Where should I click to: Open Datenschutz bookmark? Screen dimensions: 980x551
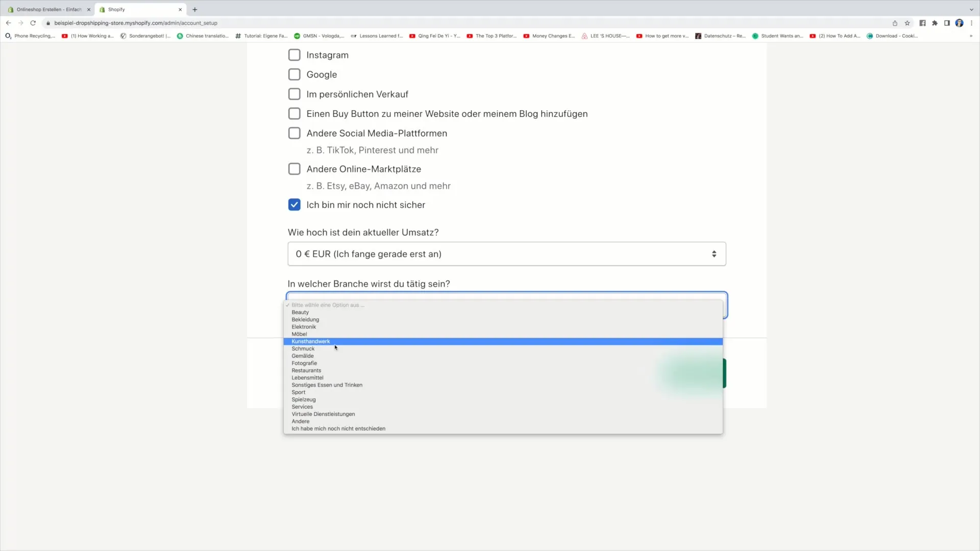pos(721,36)
